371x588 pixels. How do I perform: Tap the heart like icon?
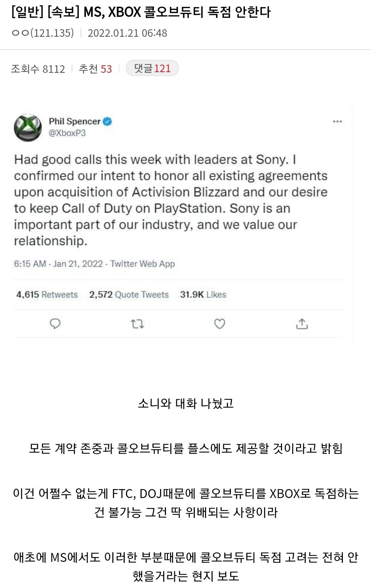coord(220,324)
